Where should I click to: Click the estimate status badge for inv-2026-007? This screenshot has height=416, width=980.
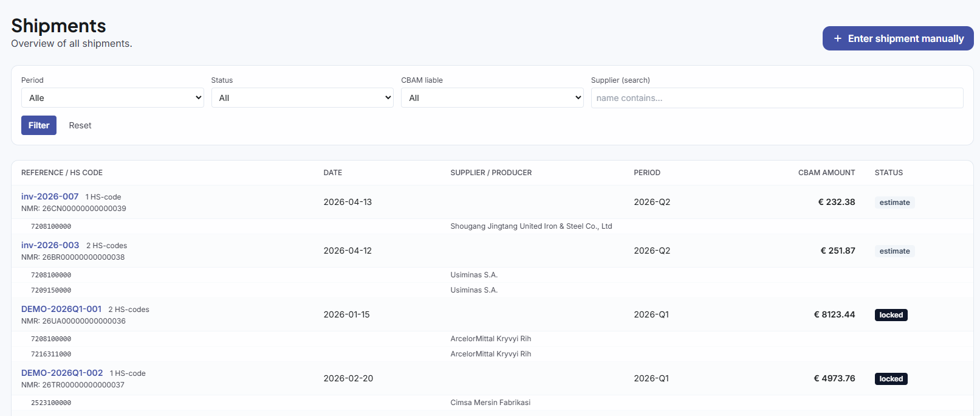coord(894,203)
